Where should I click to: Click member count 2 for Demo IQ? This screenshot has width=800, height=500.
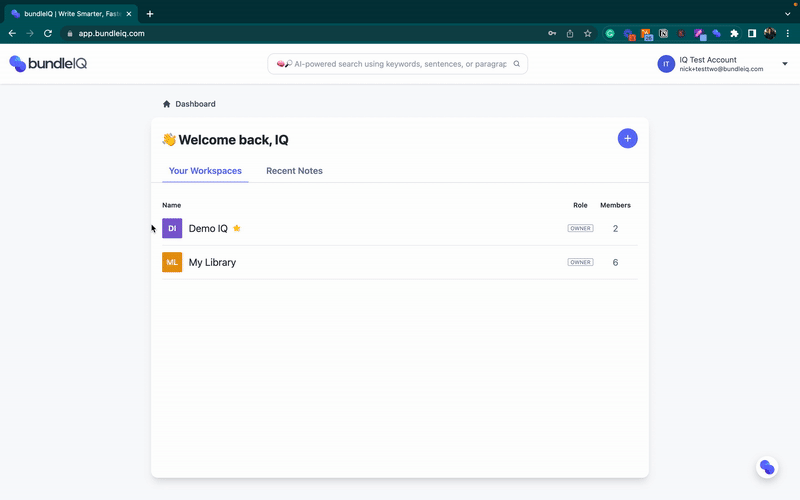coord(615,229)
